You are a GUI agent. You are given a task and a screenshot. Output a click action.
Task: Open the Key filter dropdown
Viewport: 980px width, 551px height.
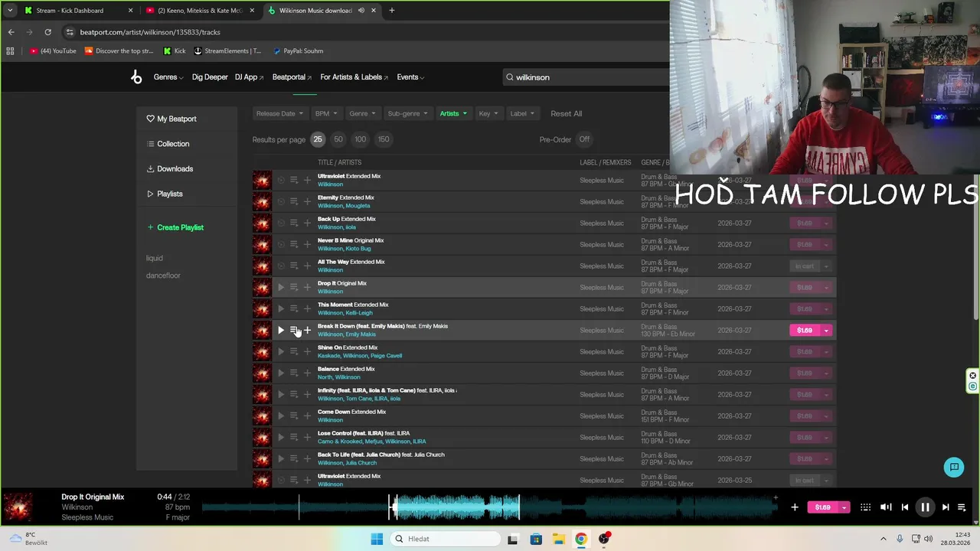(488, 113)
